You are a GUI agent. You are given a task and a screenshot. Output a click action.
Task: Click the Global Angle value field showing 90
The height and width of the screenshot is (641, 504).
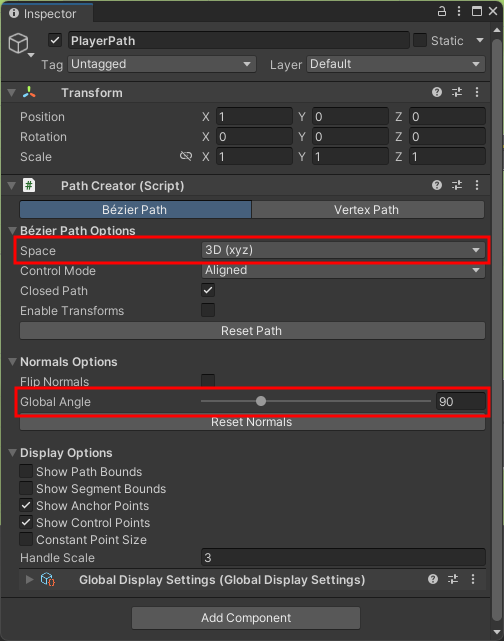coord(460,401)
